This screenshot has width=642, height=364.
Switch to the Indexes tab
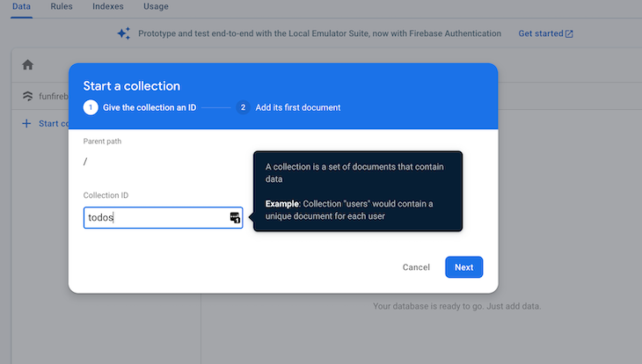pos(108,6)
